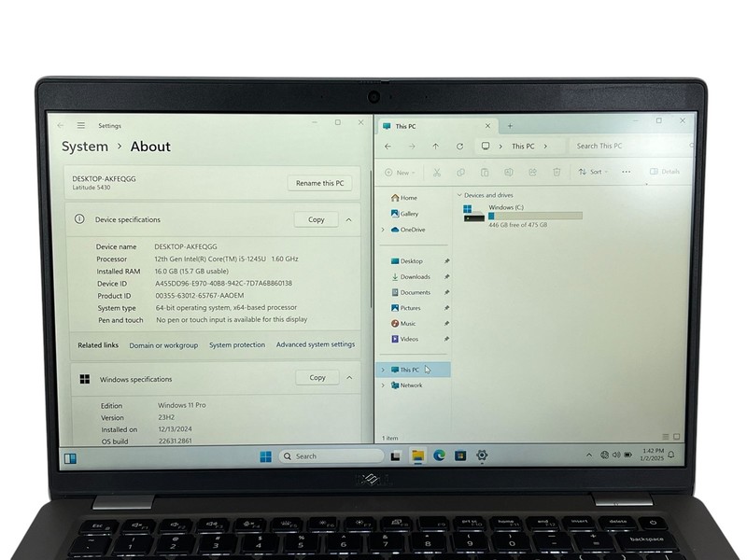The image size is (747, 560).
Task: Open Advanced system settings link
Action: 316,344
